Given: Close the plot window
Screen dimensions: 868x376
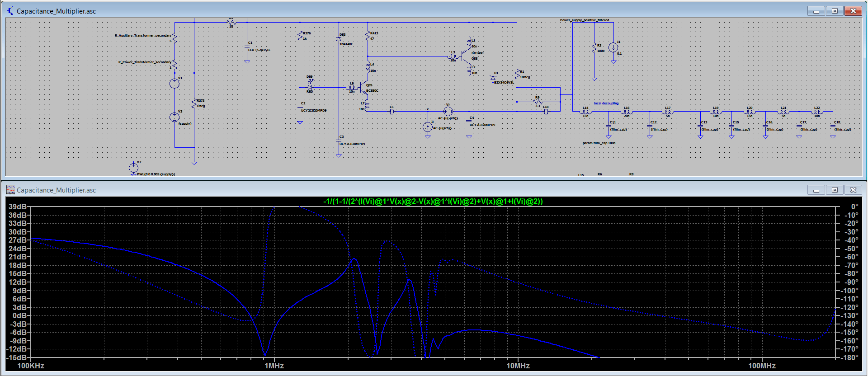Looking at the screenshot, I should tap(853, 190).
